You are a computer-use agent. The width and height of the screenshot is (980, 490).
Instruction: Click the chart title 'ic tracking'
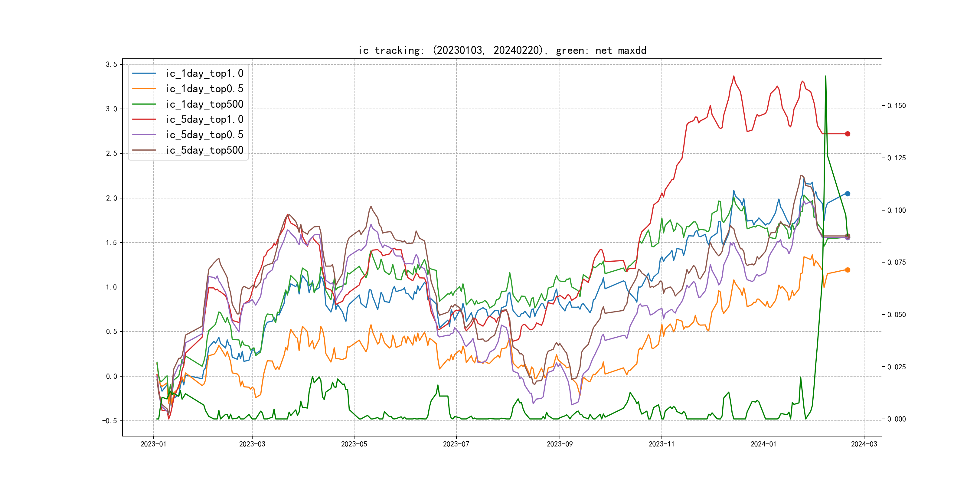pyautogui.click(x=502, y=50)
